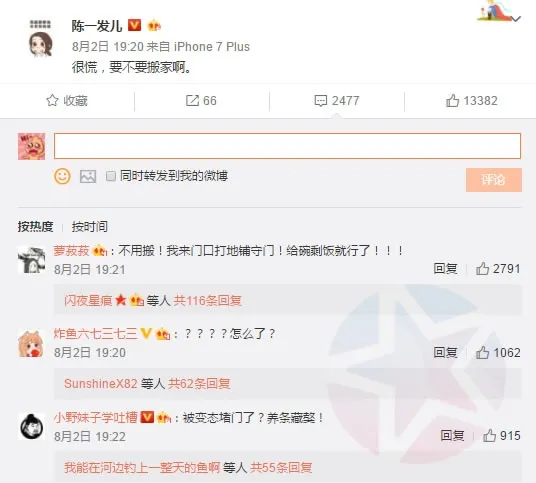536x483 pixels.
Task: Like the comment with 915 likes
Action: (x=489, y=436)
